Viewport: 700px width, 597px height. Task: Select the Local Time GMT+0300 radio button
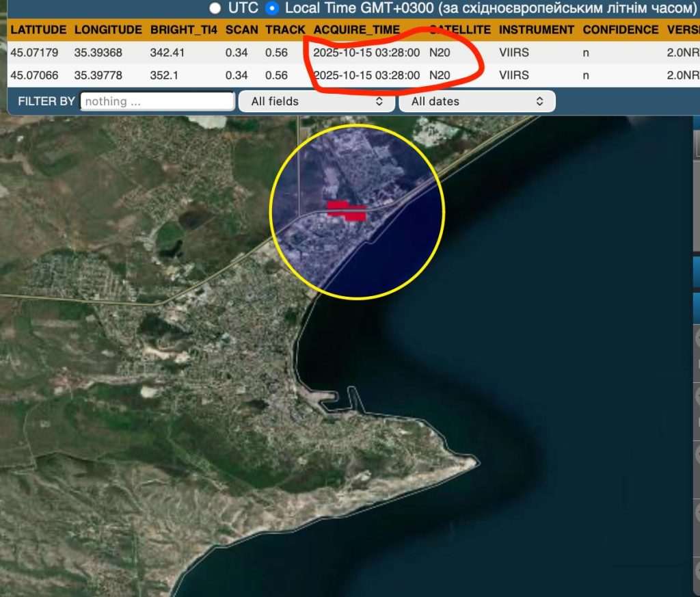[x=272, y=8]
